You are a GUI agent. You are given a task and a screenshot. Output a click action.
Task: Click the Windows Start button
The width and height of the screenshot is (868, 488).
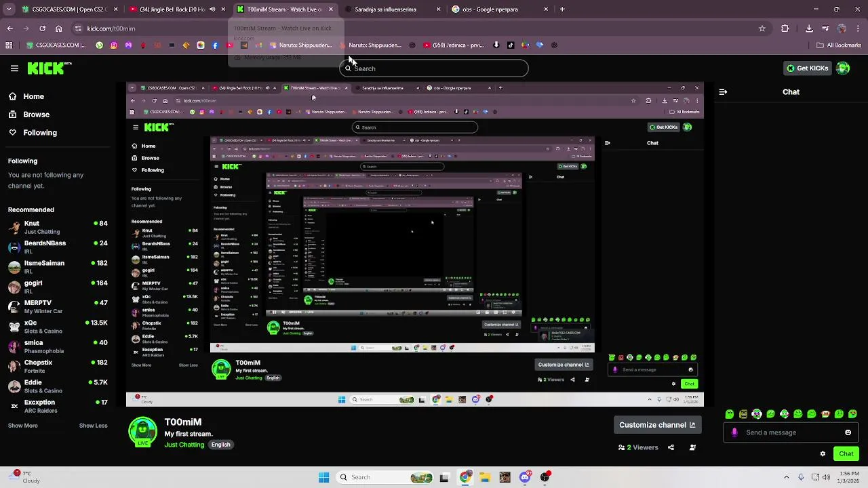(323, 477)
